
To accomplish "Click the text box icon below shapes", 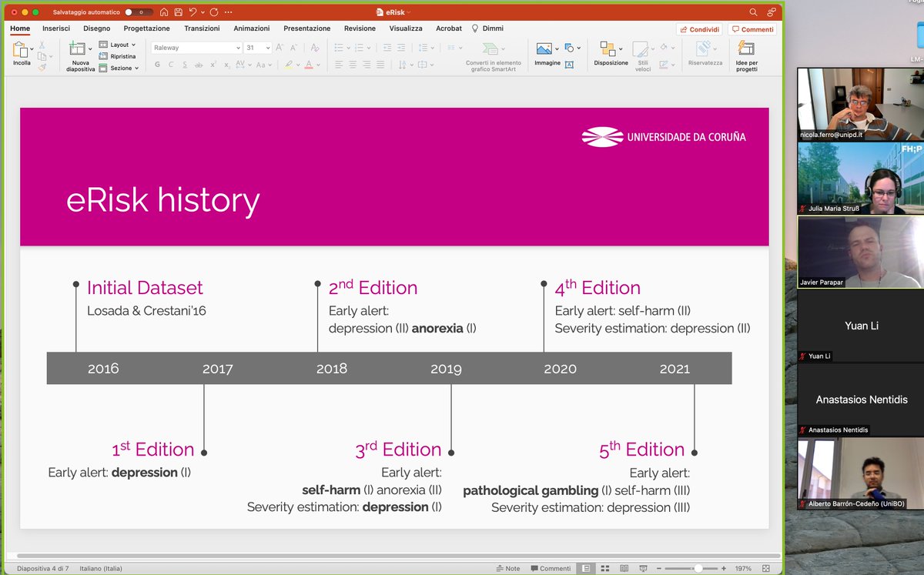I will pyautogui.click(x=569, y=65).
